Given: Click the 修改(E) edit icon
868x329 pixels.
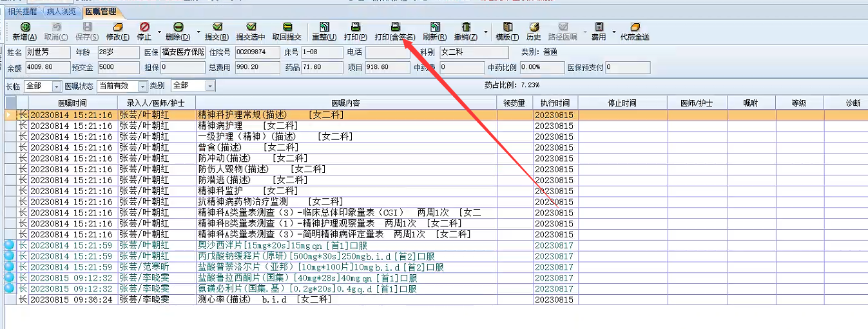Looking at the screenshot, I should coord(118,27).
